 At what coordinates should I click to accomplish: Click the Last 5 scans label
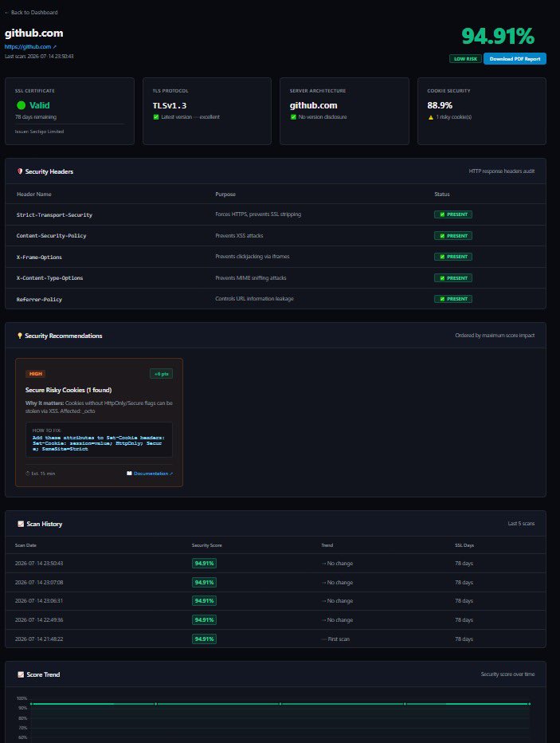pyautogui.click(x=521, y=524)
